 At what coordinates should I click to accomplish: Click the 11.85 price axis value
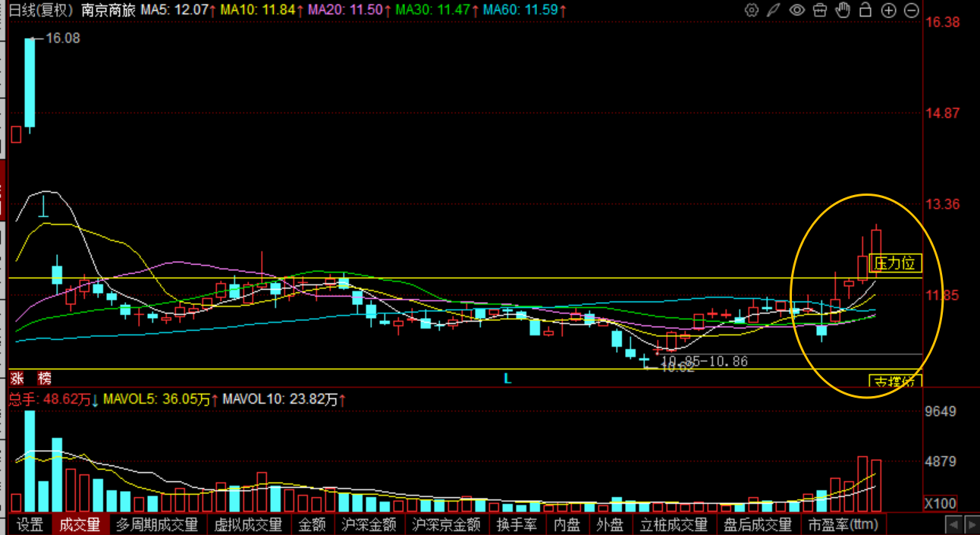coord(943,295)
